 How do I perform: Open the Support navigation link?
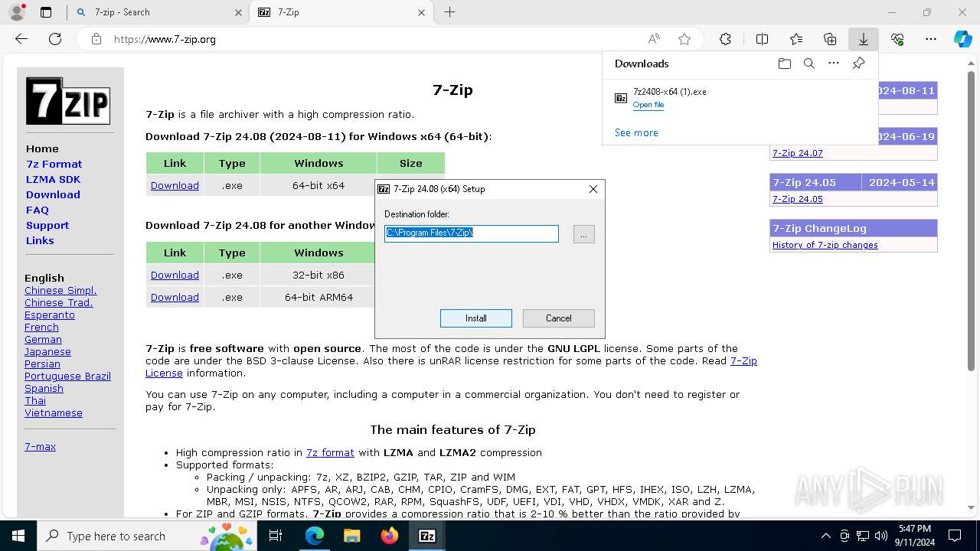[x=47, y=225]
